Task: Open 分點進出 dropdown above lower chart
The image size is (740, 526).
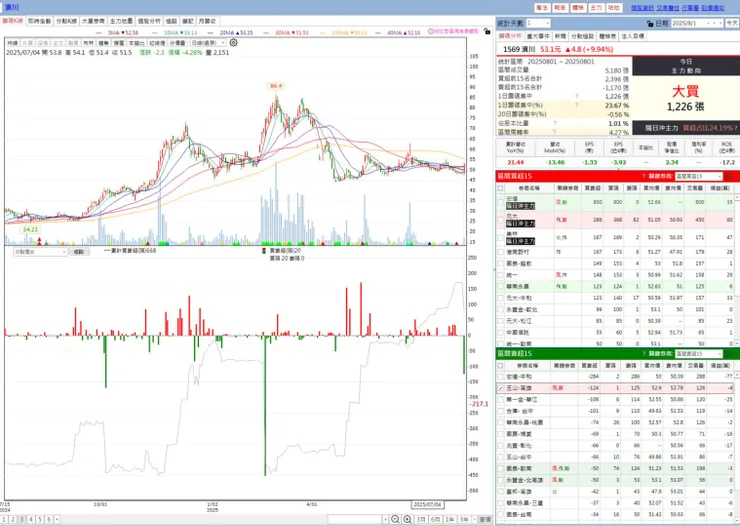Action: pyautogui.click(x=40, y=252)
